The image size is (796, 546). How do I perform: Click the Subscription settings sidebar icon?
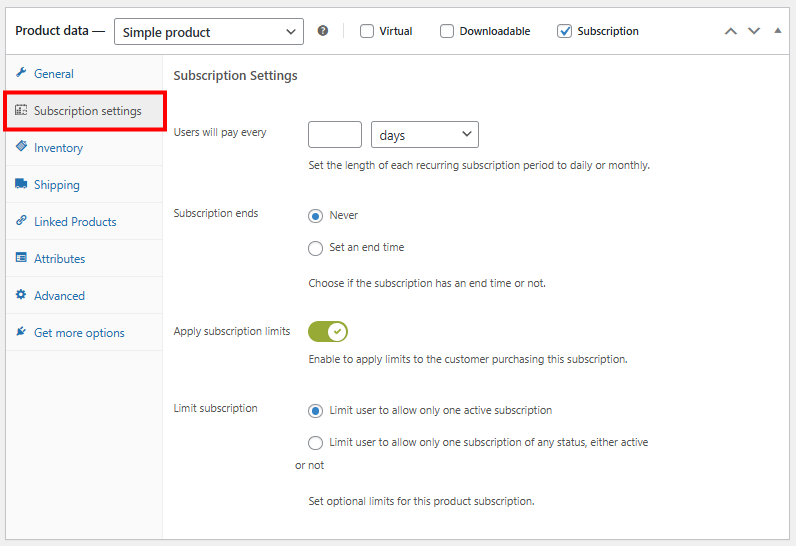tap(21, 110)
